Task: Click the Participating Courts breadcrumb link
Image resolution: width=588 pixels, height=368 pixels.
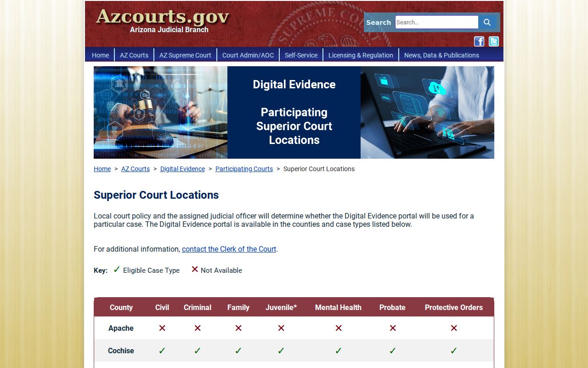Action: point(244,169)
